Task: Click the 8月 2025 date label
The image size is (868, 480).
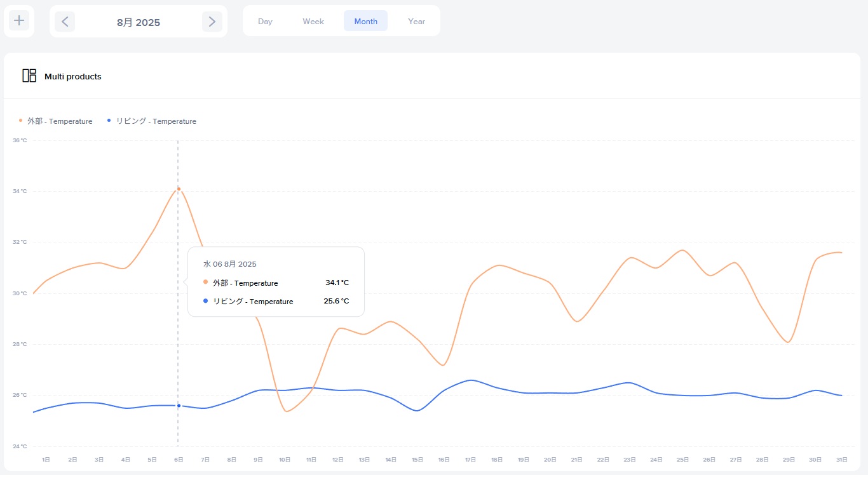Action: (x=139, y=22)
